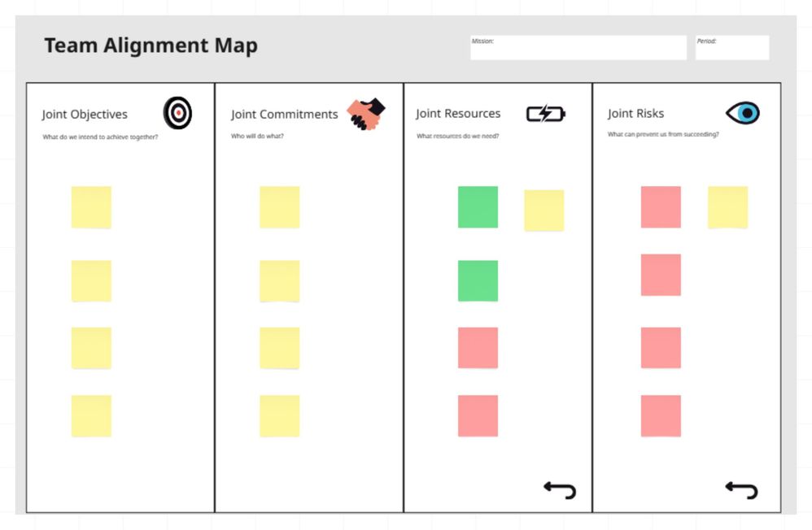Select fourth red sticky note in Joint Risks
812x530 pixels.
(661, 416)
